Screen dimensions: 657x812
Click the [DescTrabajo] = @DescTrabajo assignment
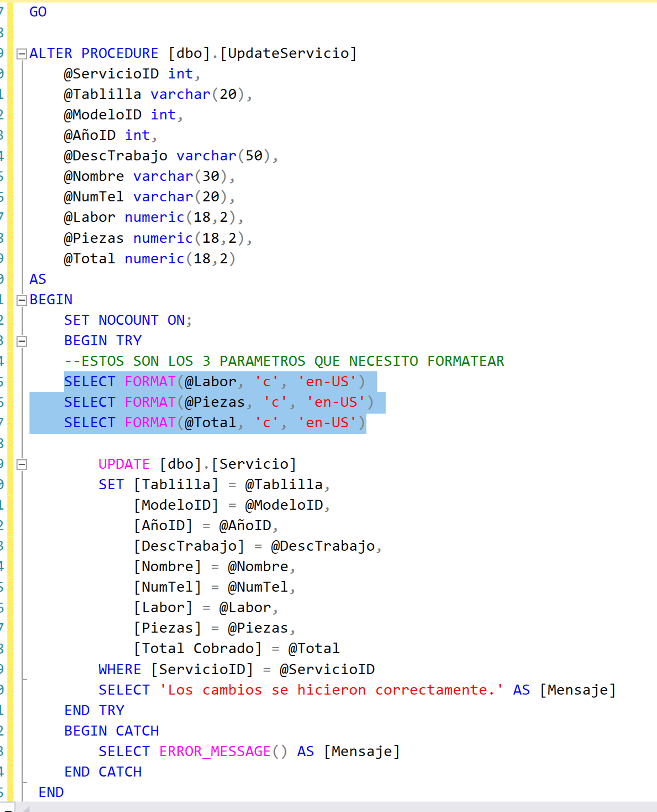click(258, 546)
